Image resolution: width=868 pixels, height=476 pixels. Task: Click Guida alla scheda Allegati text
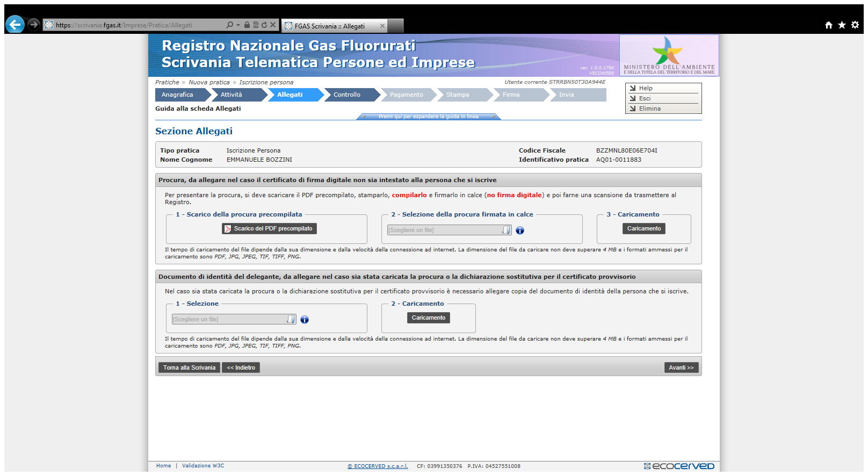pos(198,109)
